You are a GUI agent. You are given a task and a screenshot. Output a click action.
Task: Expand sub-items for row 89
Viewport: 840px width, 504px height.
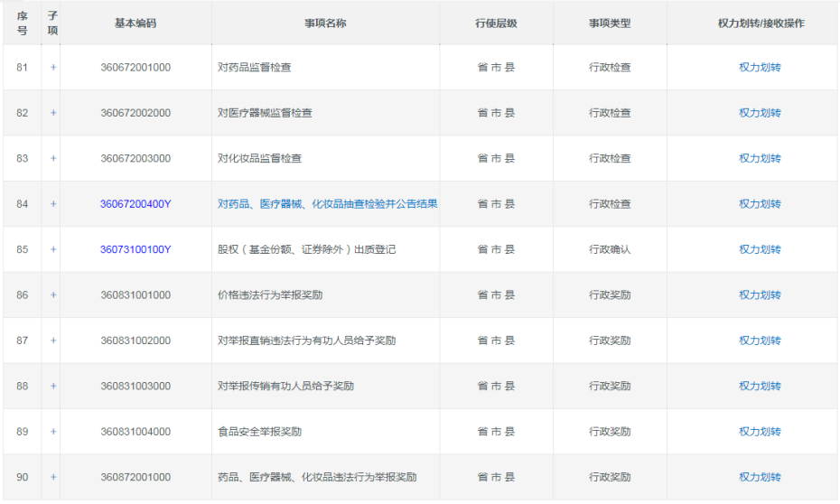point(53,432)
